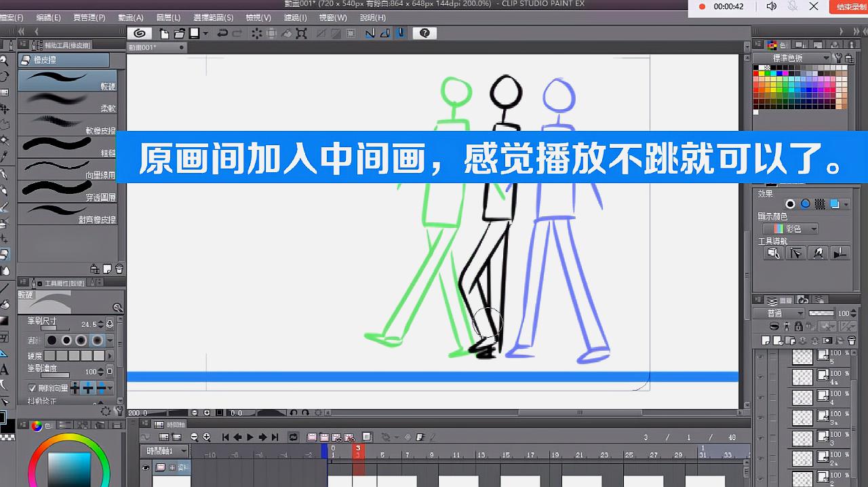Toggle the loop playback button on the timeline
The image size is (868, 487).
(293, 437)
